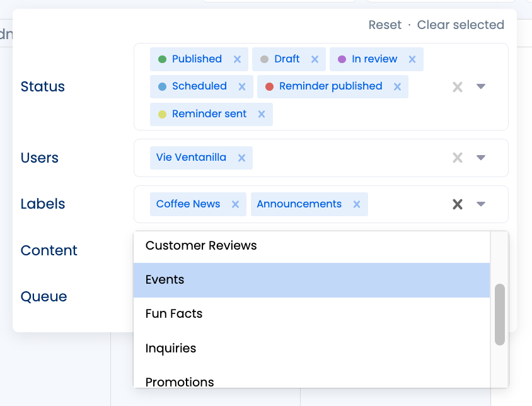Choose the Customer Reviews label option
This screenshot has width=532, height=406.
click(311, 246)
